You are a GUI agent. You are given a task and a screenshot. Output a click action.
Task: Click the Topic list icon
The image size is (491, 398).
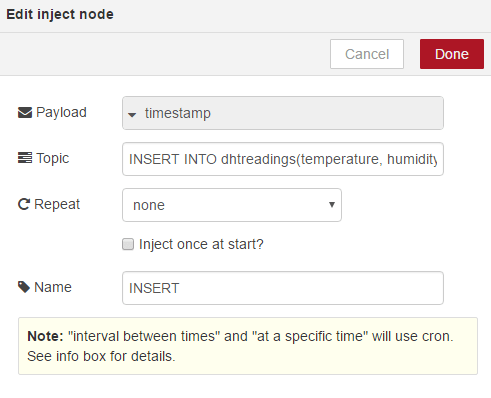25,158
